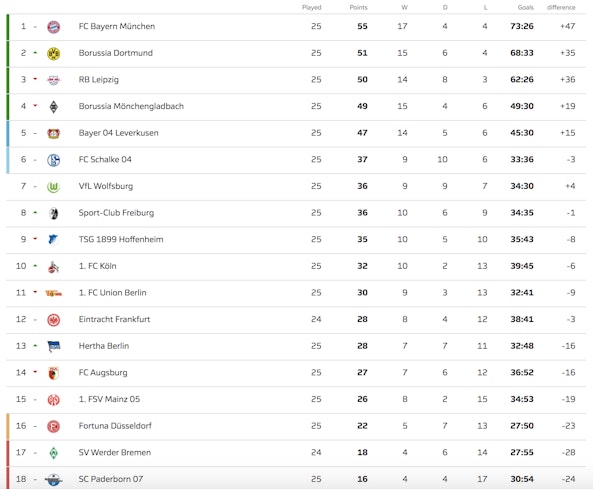
Task: Click the Eintracht Frankfurt eagle crest
Action: pyautogui.click(x=53, y=320)
